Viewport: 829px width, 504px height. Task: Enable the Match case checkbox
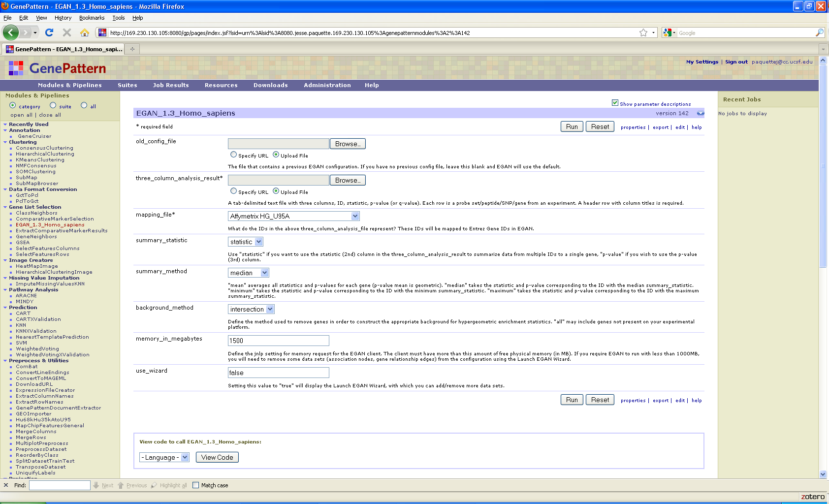coord(196,485)
